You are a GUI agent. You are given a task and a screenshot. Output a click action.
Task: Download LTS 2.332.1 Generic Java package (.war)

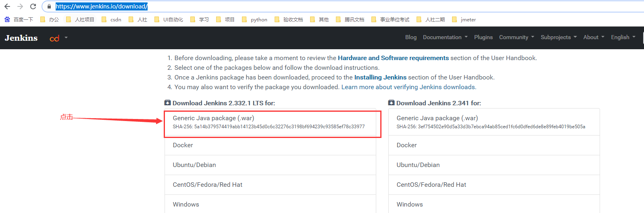pyautogui.click(x=270, y=122)
